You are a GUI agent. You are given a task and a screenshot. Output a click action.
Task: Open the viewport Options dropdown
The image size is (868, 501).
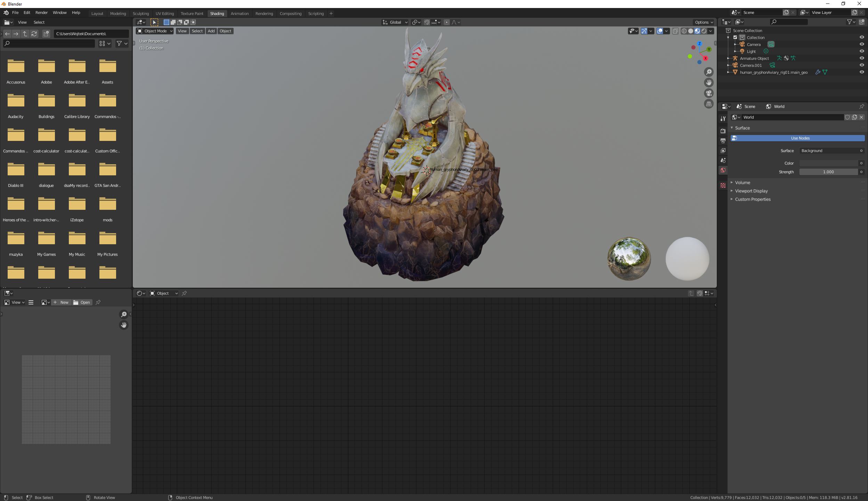click(x=704, y=22)
